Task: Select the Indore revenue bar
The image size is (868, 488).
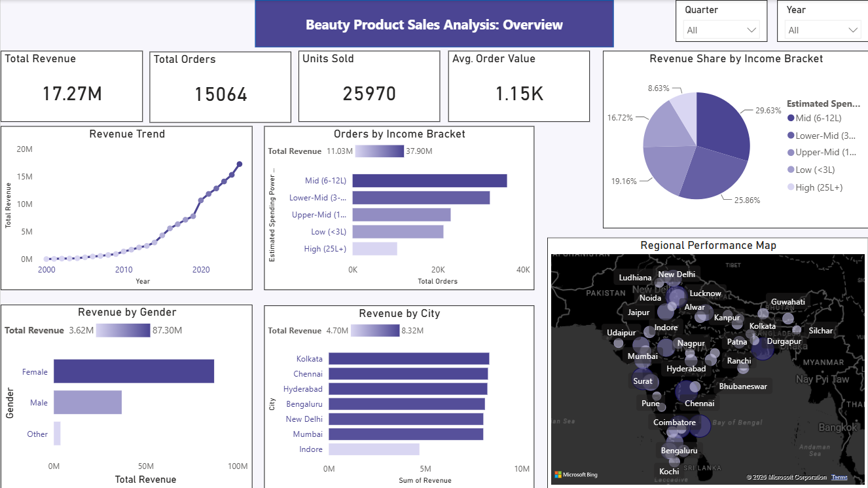Action: tap(374, 449)
